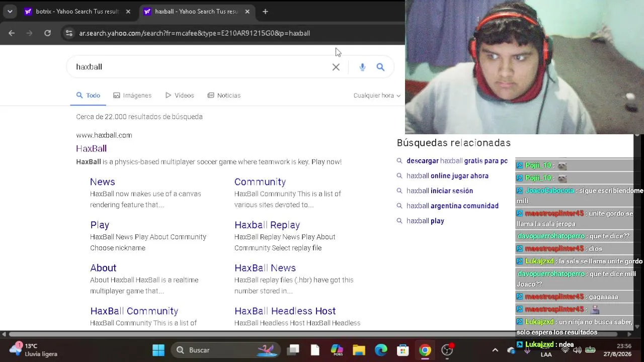Open the HaxBall News sitelink
This screenshot has width=644, height=362.
tap(265, 268)
